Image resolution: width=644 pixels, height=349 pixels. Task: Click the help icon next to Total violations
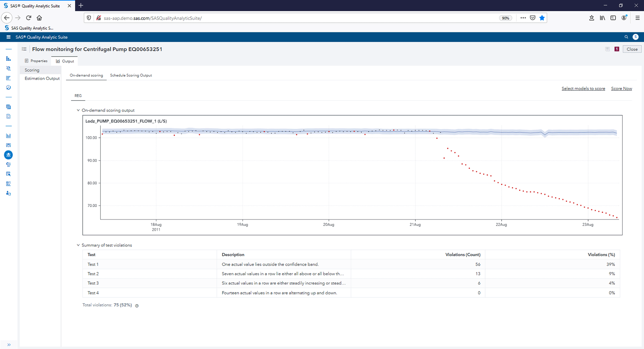click(x=137, y=306)
